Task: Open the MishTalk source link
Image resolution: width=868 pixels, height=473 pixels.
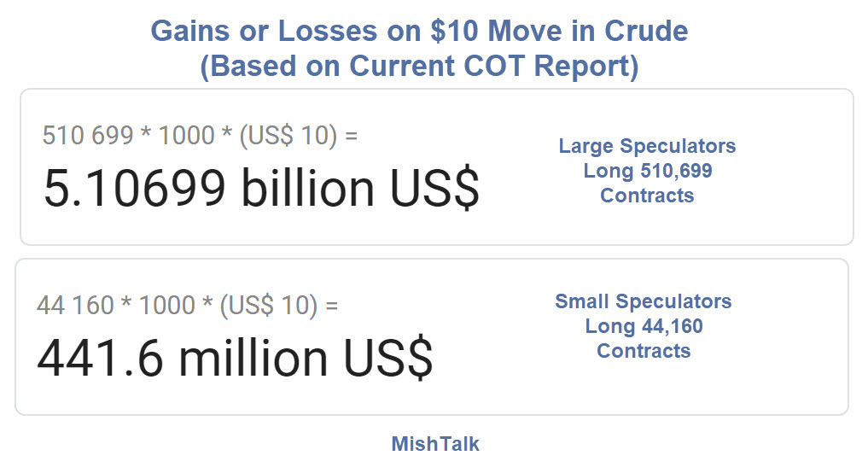Action: tap(435, 444)
